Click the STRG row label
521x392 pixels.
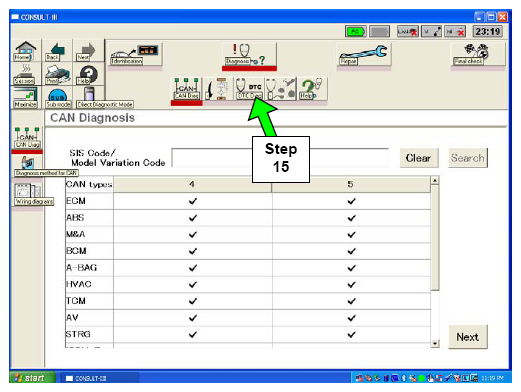coord(78,334)
